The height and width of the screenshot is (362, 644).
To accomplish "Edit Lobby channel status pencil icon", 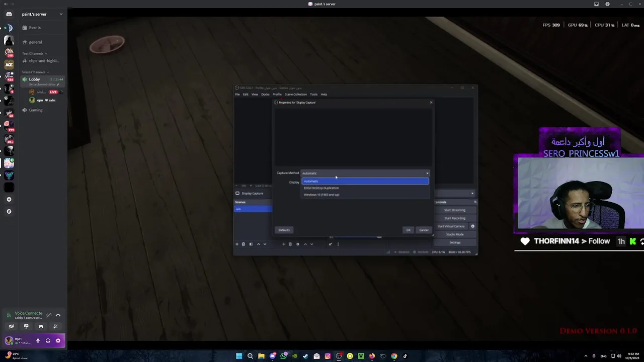I will pyautogui.click(x=58, y=84).
